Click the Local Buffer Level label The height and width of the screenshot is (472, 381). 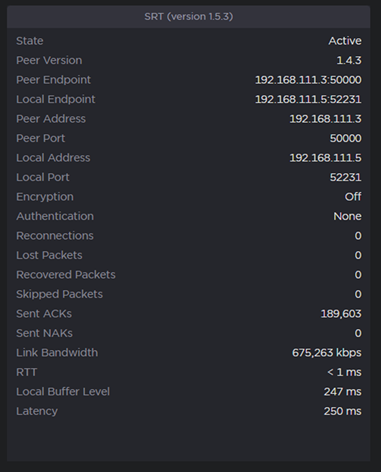pyautogui.click(x=63, y=392)
